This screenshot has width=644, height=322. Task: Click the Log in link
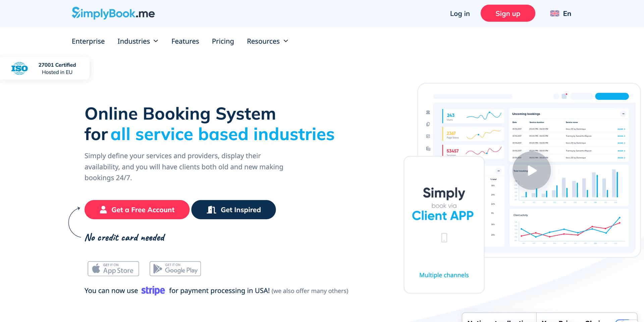[x=460, y=13]
